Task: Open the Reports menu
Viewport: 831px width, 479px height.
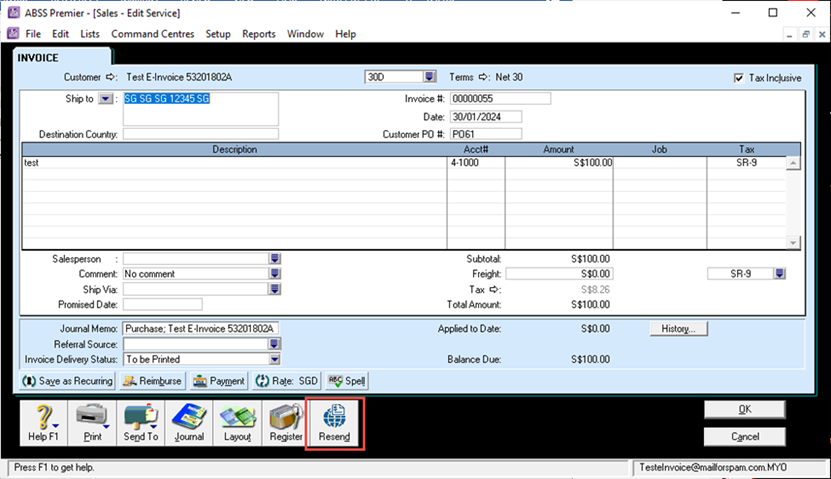Action: [x=259, y=34]
